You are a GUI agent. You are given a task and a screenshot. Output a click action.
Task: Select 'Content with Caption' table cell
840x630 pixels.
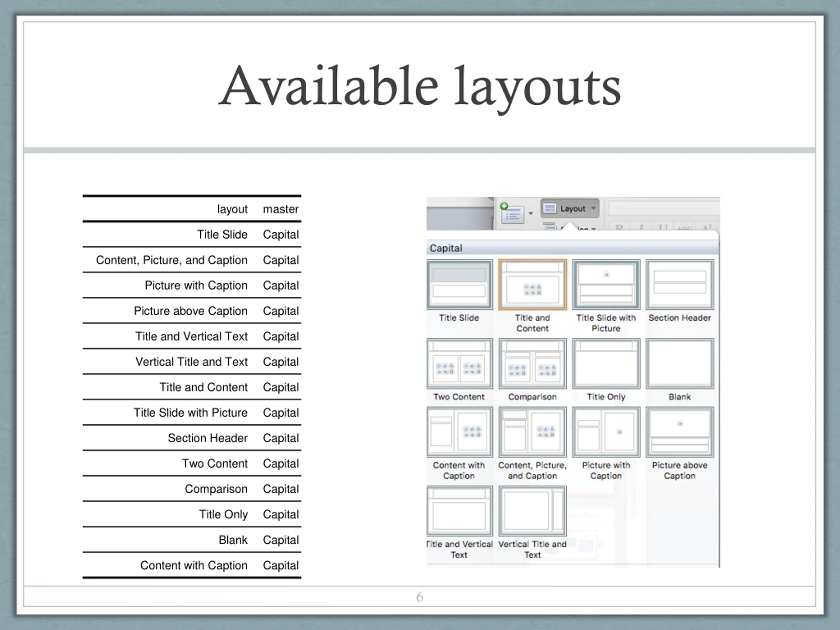[x=194, y=565]
